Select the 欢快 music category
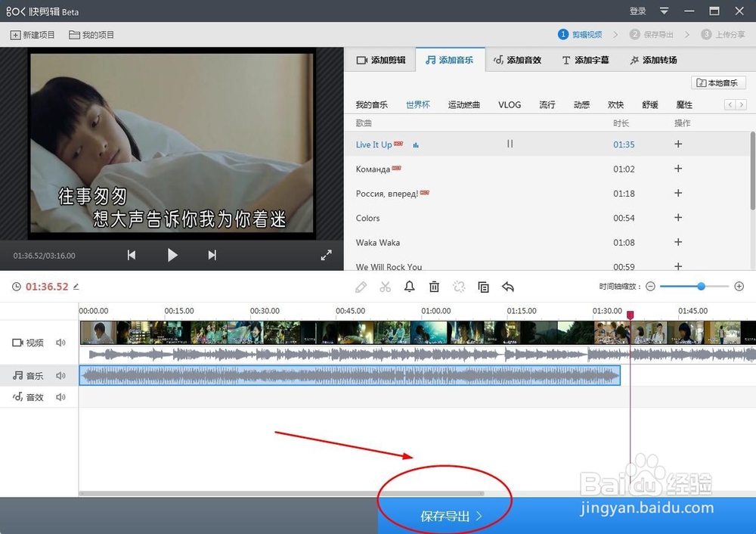Screen dimensions: 756x534 [x=615, y=104]
